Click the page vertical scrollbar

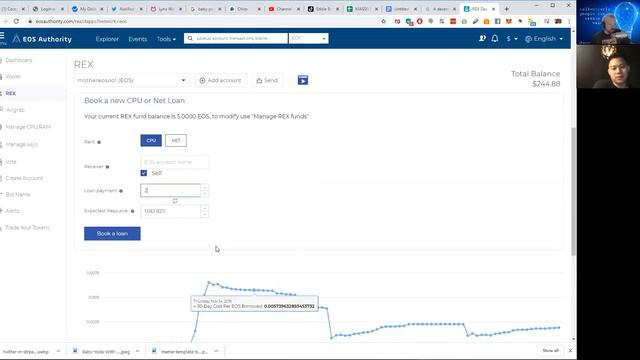click(x=573, y=191)
